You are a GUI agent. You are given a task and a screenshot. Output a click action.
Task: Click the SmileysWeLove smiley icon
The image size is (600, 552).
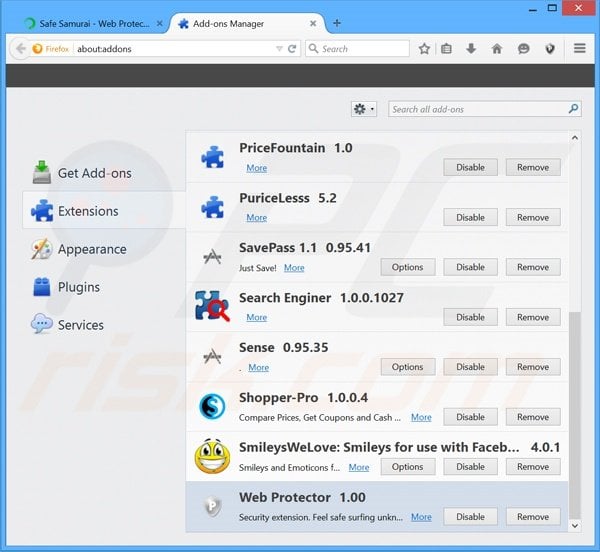coord(212,456)
